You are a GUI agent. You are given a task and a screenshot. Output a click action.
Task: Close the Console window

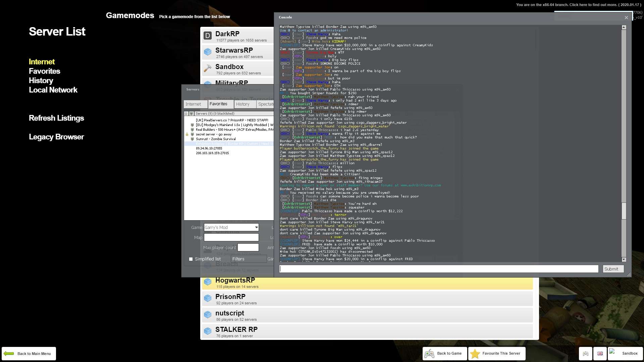(626, 18)
